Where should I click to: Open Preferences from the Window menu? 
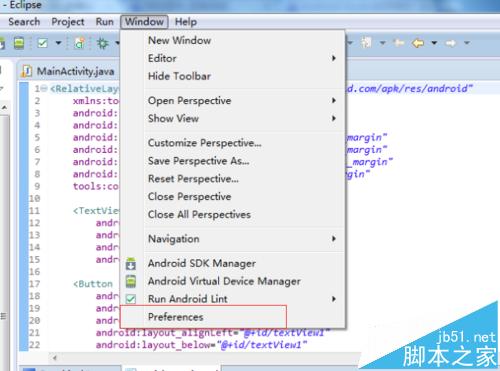click(233, 317)
